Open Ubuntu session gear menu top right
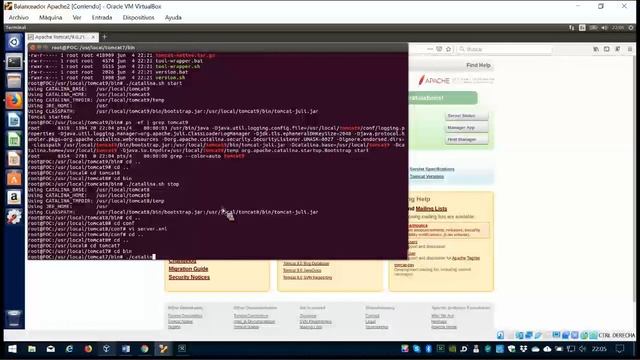The width and height of the screenshot is (640, 360). 631,28
